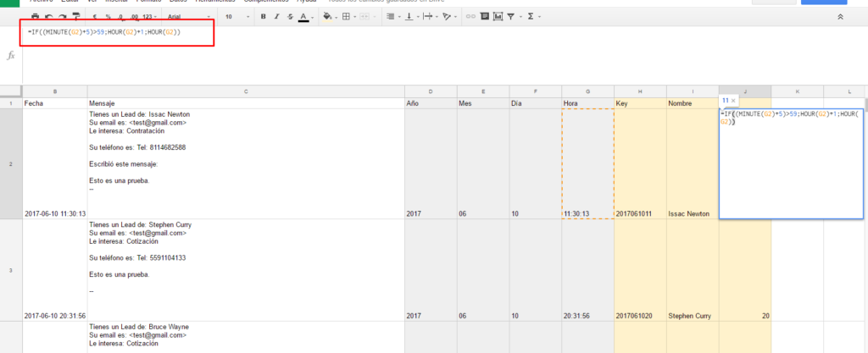
Task: Click the Año header cell
Action: 431,102
